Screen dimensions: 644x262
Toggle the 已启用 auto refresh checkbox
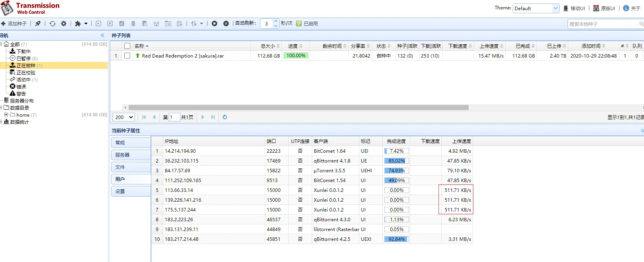299,23
